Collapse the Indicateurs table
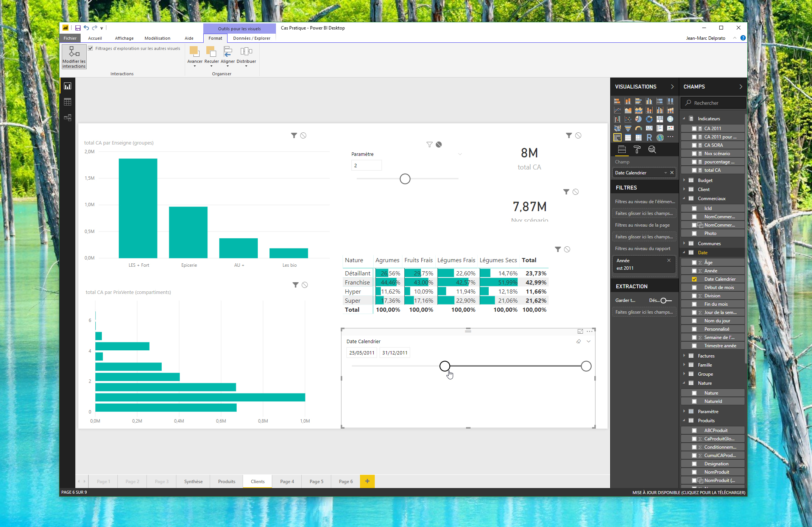The image size is (812, 527). (684, 118)
